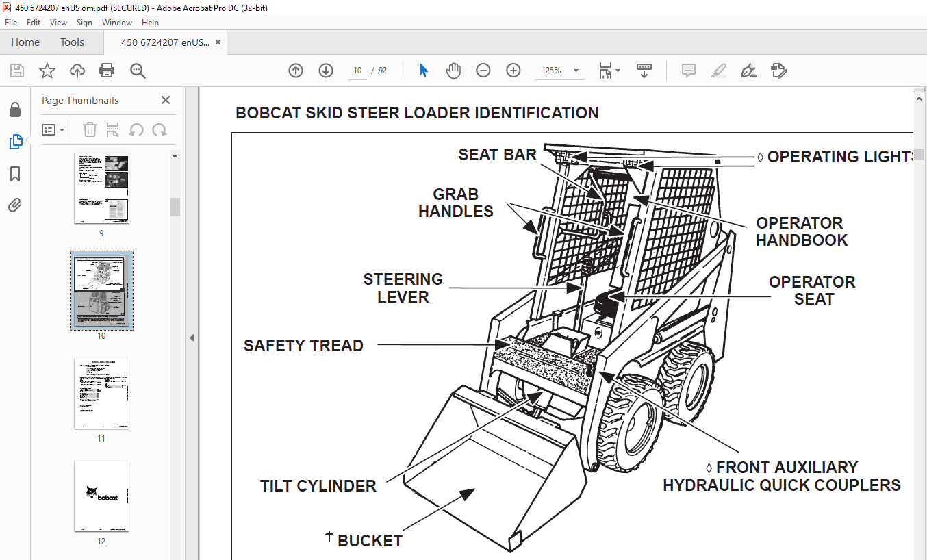Click the BOBCAT SKID STEER LOADER IDENTIFICATION heading

click(417, 113)
